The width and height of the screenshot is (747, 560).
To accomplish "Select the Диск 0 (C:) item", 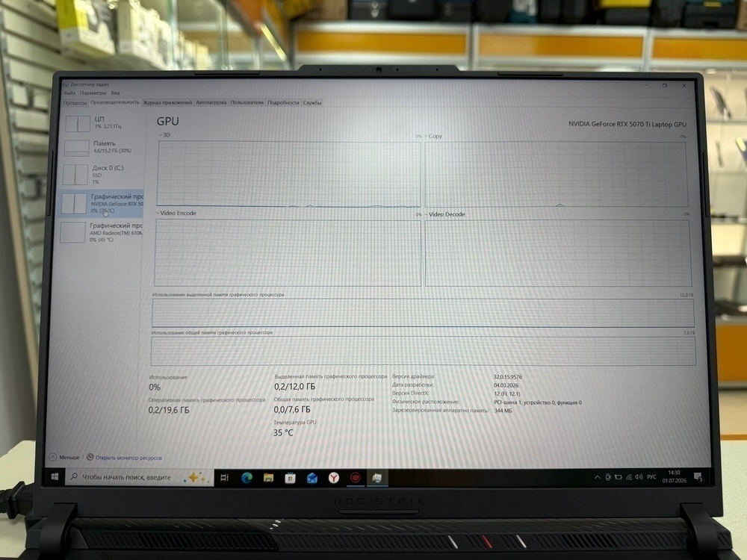I will tap(102, 175).
